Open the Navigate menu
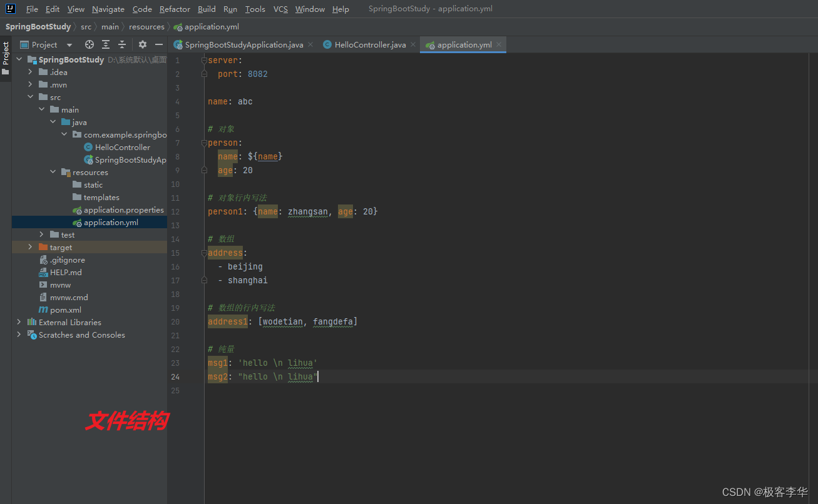818x504 pixels. click(108, 9)
